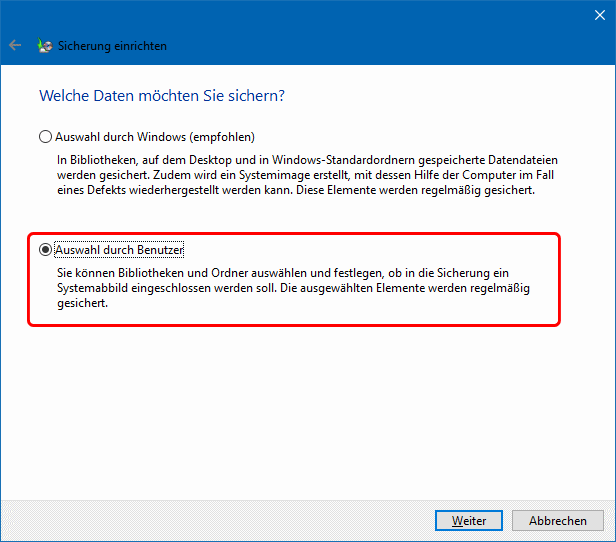Screen dimensions: 616x542
Task: Click the word '(empfohlen)' in the first option
Action: pyautogui.click(x=223, y=136)
